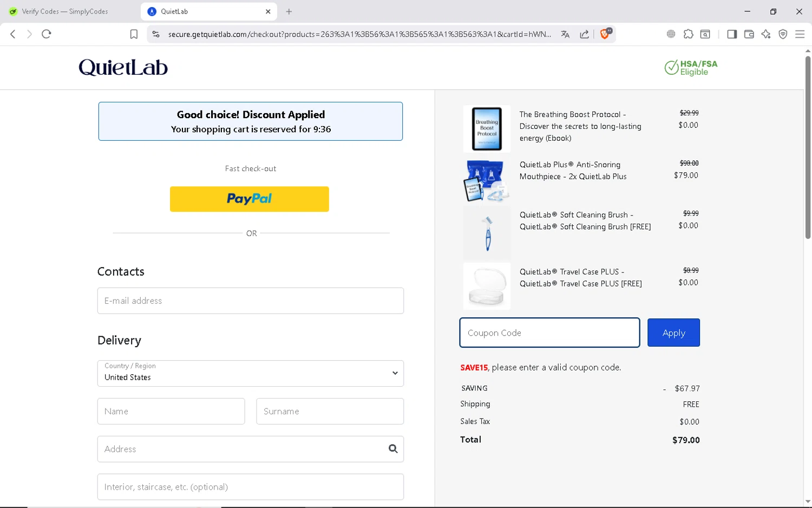Reload the checkout page
The height and width of the screenshot is (508, 812).
point(47,34)
